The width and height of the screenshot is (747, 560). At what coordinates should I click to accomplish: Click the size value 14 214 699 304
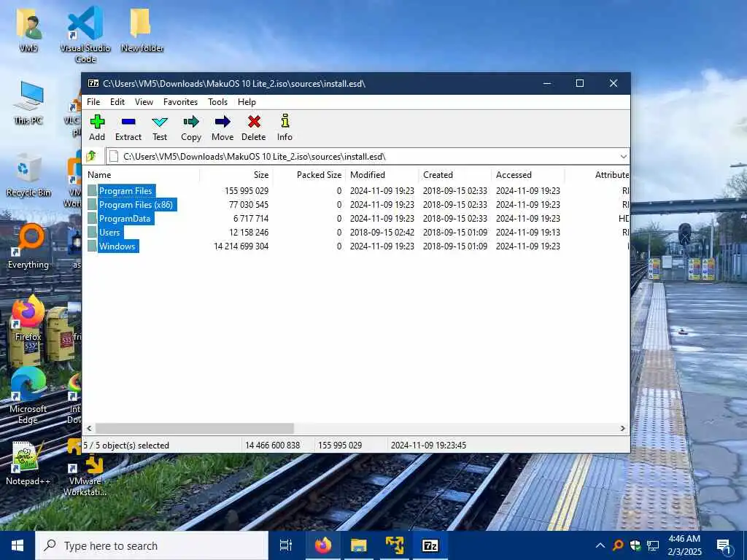point(241,246)
